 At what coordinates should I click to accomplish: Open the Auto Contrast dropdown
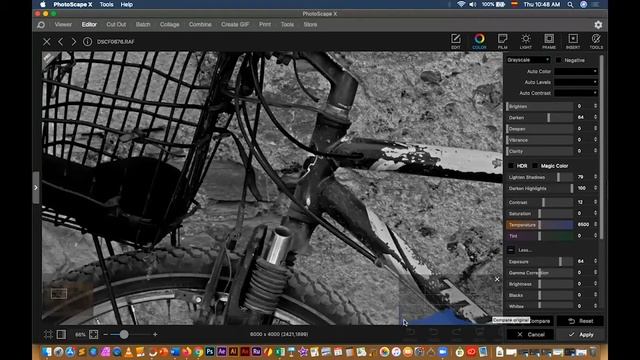pos(576,93)
